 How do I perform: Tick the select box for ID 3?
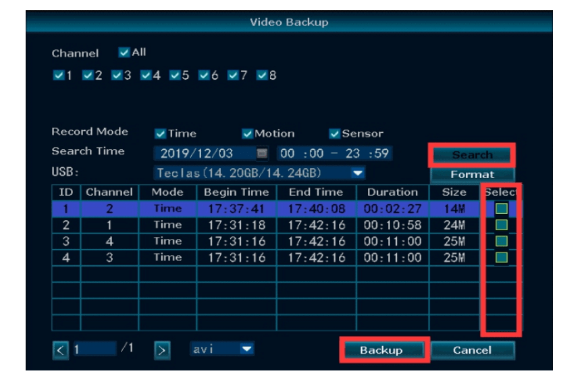(x=502, y=241)
